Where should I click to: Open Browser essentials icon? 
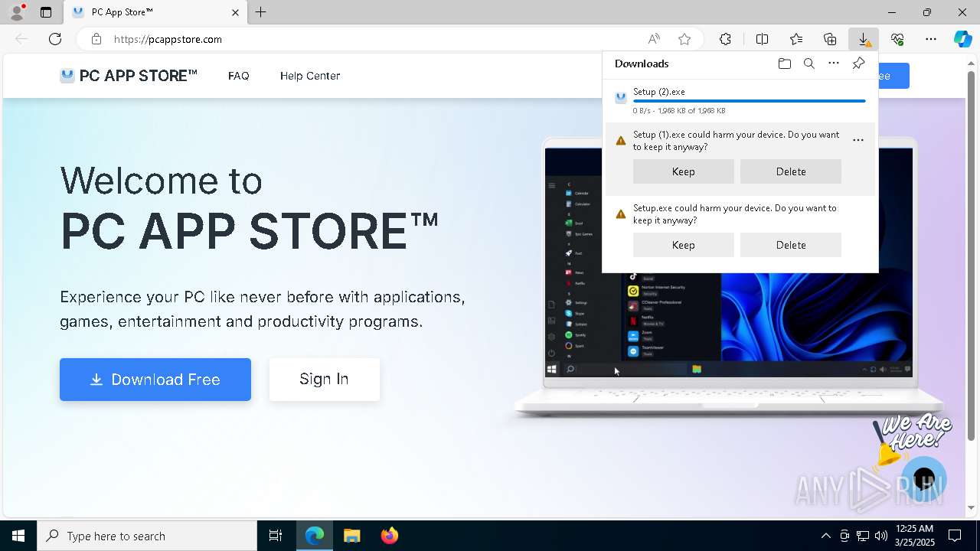point(897,39)
